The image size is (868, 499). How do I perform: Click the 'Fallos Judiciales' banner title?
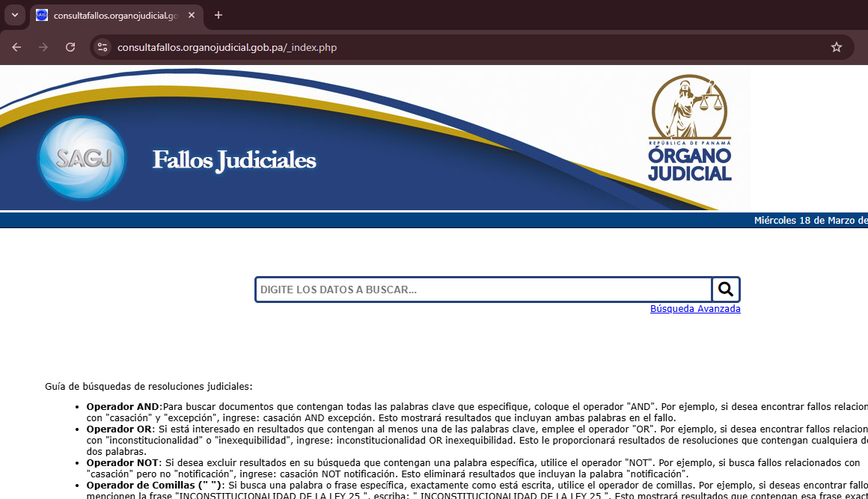point(234,160)
